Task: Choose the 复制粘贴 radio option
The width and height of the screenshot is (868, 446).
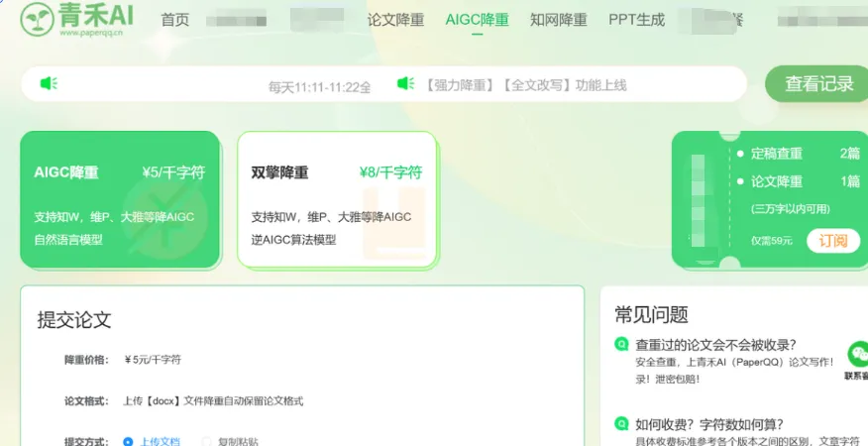Action: 231,442
